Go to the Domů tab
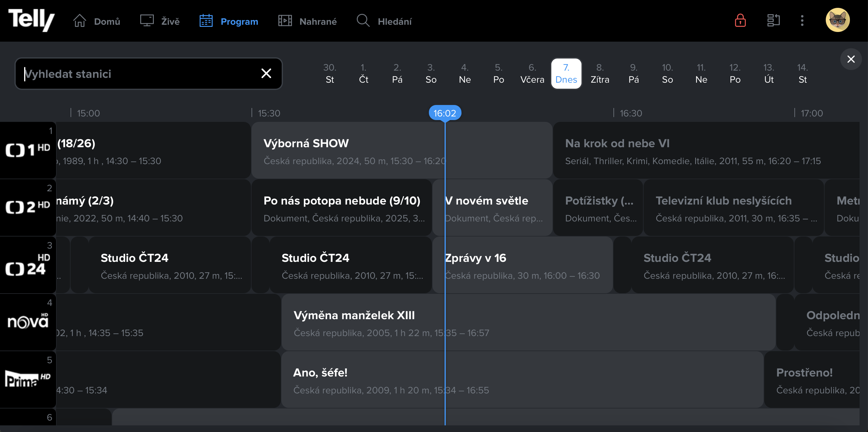Screen dimensions: 868x432 click(x=97, y=21)
